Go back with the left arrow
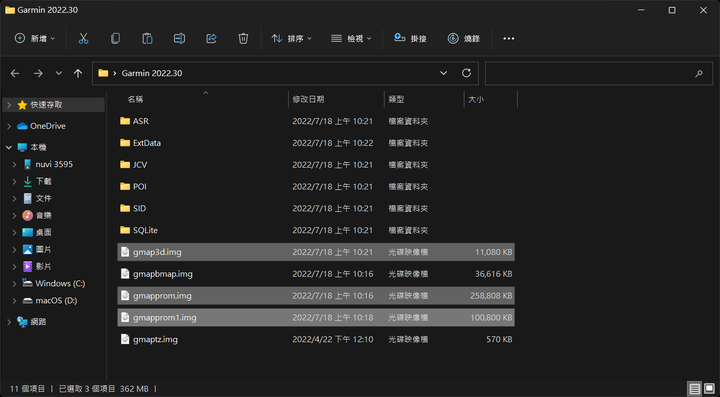This screenshot has height=397, width=720. click(x=15, y=73)
